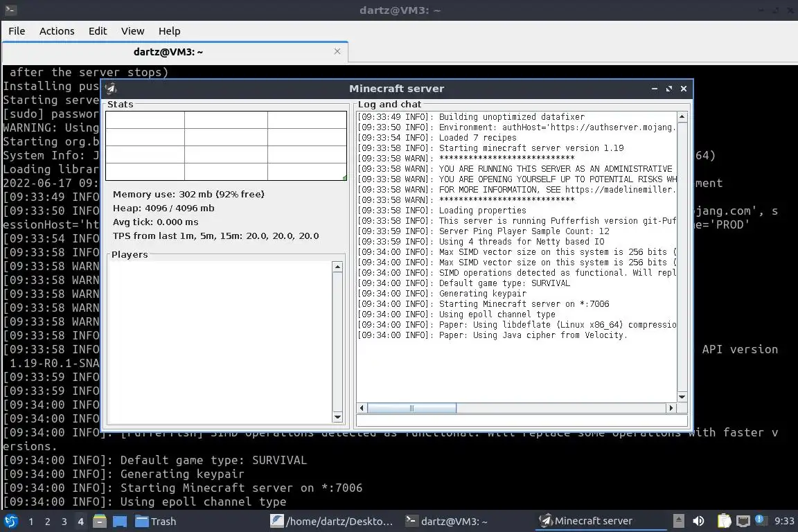
Task: Maximize the Minecraft server window
Action: click(668, 89)
